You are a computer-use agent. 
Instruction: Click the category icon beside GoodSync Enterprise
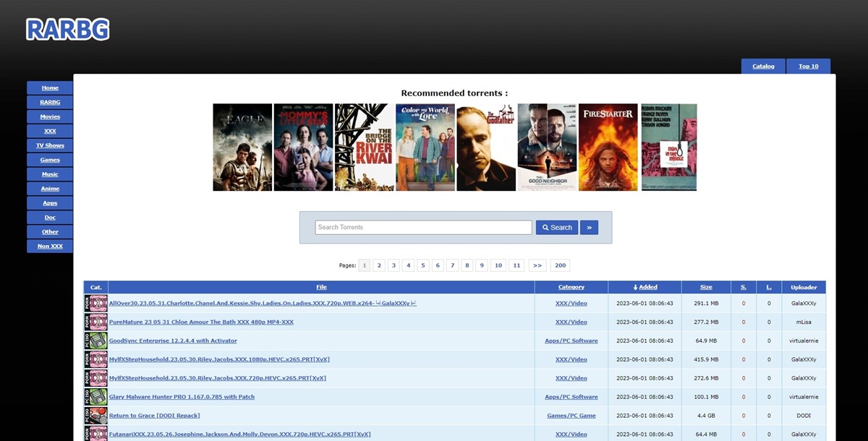pyautogui.click(x=95, y=341)
